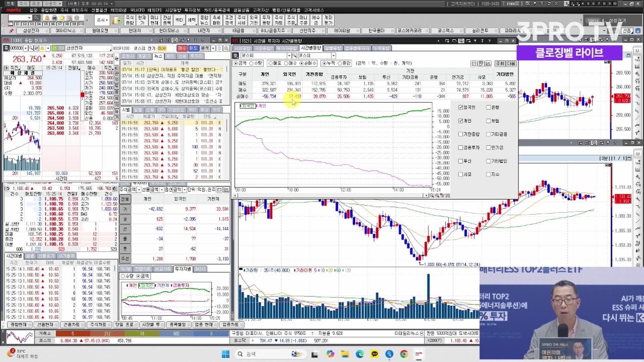
Task: Open the 주식 dropdown in main toolbar
Action: (102, 20)
